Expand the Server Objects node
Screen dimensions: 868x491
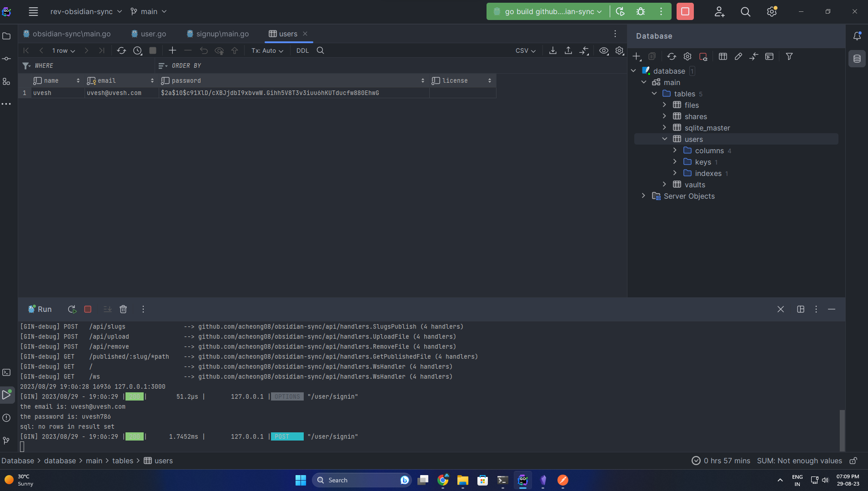click(x=643, y=196)
